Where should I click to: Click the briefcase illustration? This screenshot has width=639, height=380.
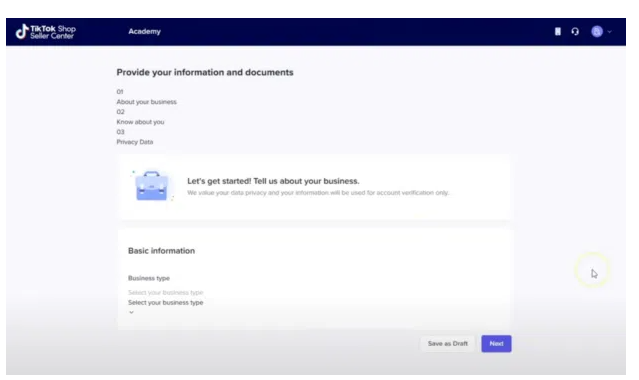pos(152,186)
